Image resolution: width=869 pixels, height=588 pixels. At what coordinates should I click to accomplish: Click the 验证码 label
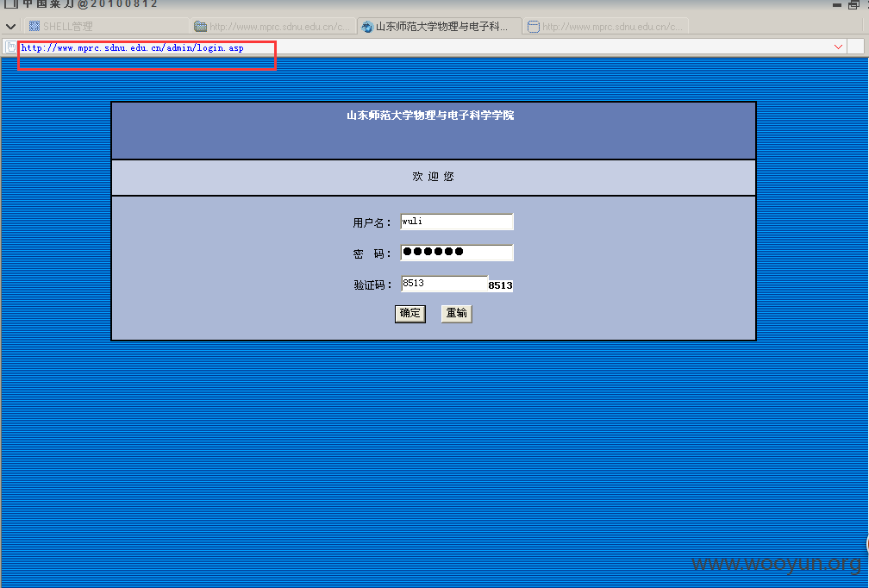point(372,285)
